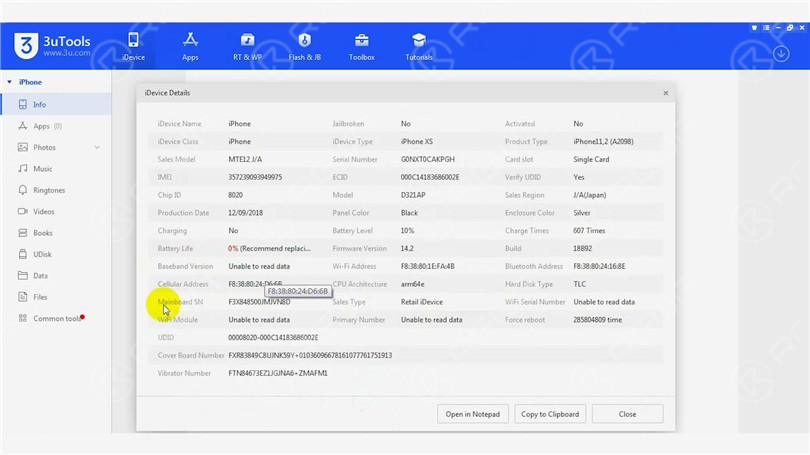810x455 pixels.
Task: Click the Build 18B92 value
Action: click(583, 248)
